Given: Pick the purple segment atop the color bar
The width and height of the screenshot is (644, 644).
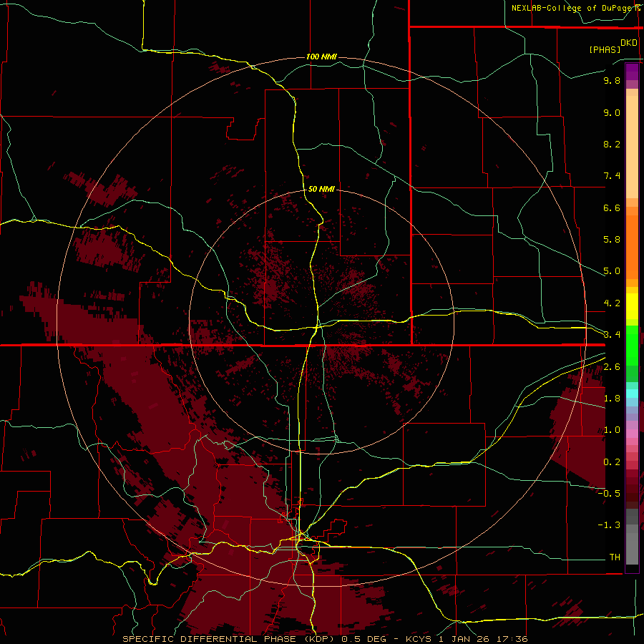Looking at the screenshot, I should click(632, 72).
